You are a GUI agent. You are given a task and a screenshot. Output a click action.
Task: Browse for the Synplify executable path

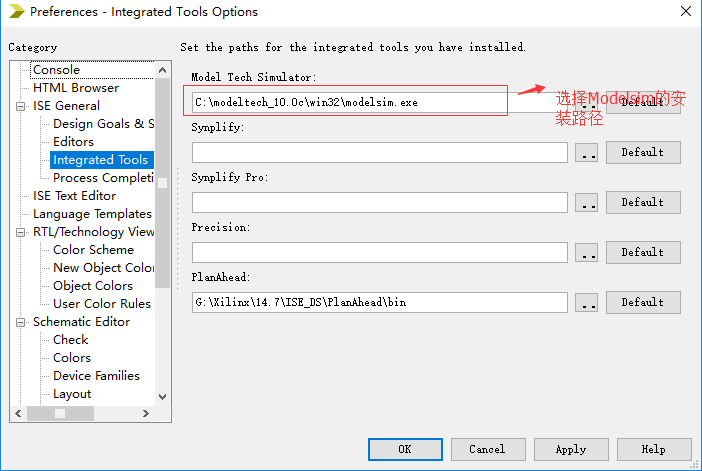pos(586,153)
